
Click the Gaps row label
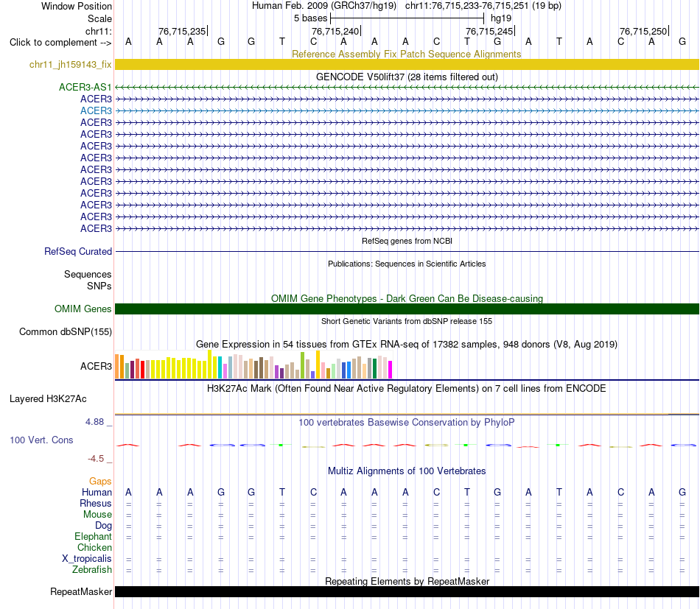pos(100,481)
